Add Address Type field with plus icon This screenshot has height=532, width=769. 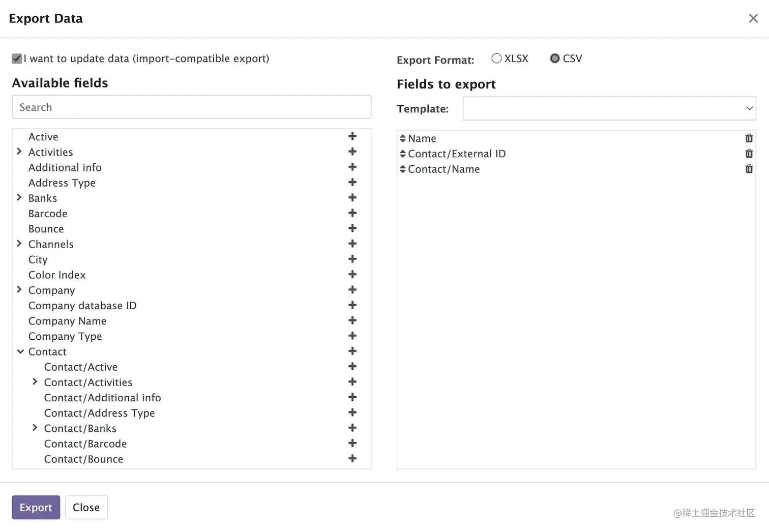tap(352, 182)
